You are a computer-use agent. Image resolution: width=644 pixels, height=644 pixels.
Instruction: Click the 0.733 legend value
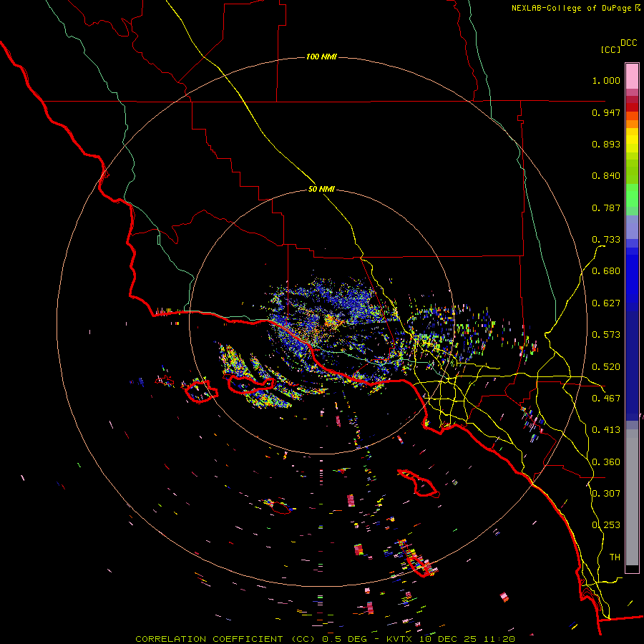pyautogui.click(x=606, y=240)
